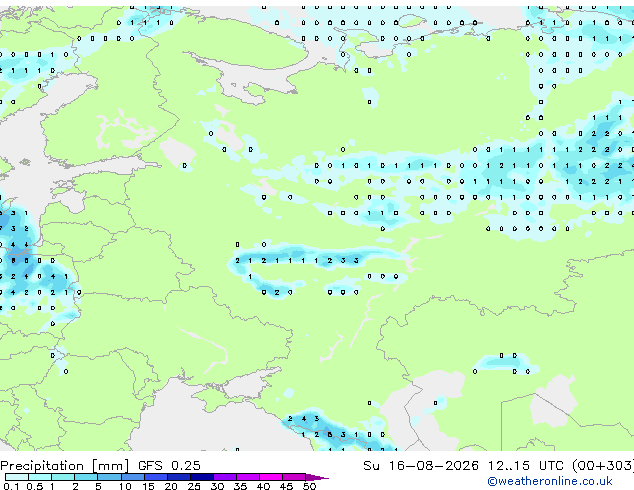This screenshot has width=634, height=490.
Task: Click the legend label '10'
Action: point(125,486)
